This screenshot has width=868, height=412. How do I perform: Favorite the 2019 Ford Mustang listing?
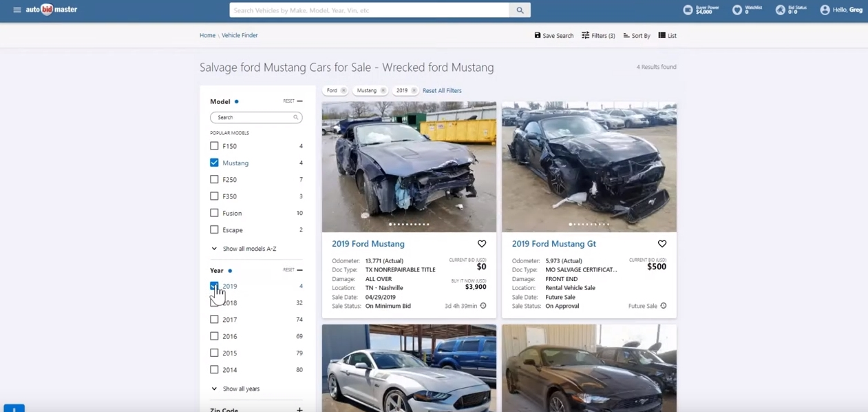click(x=482, y=244)
